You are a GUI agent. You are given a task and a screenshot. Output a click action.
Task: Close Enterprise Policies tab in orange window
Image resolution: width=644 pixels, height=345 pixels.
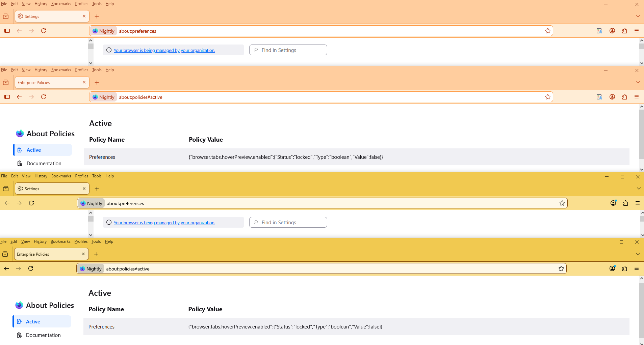(84, 82)
